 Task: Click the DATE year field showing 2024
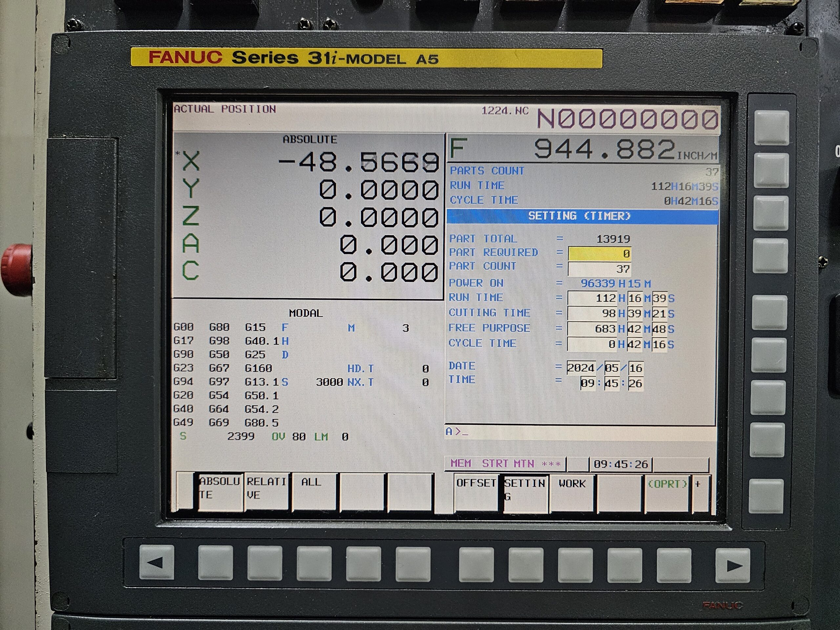(x=581, y=367)
